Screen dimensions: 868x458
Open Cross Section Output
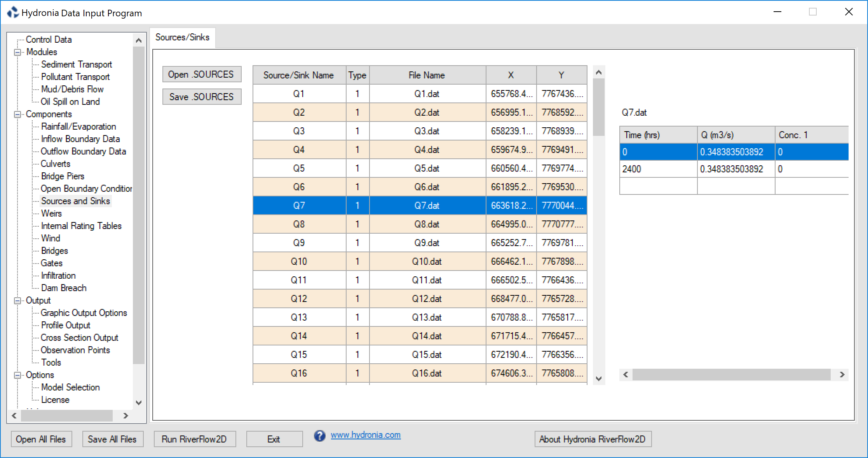click(80, 338)
